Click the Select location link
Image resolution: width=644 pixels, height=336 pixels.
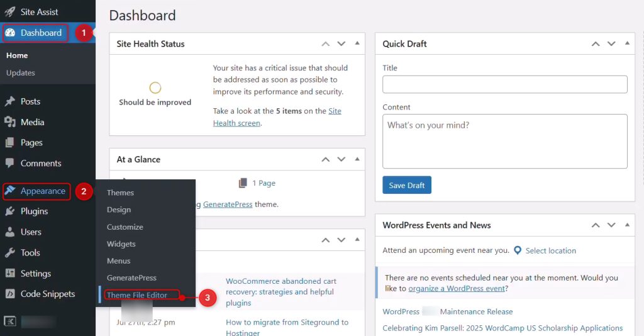click(x=551, y=250)
